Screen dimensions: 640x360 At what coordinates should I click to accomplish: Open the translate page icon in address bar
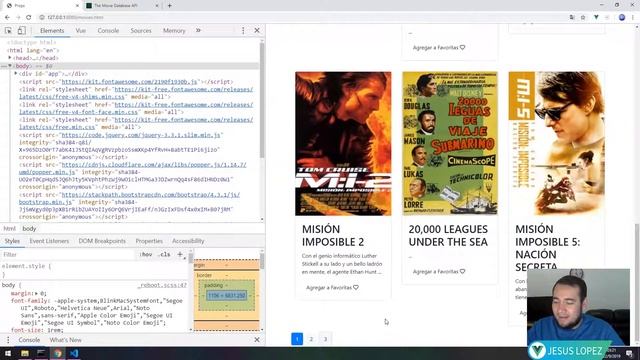[x=572, y=18]
